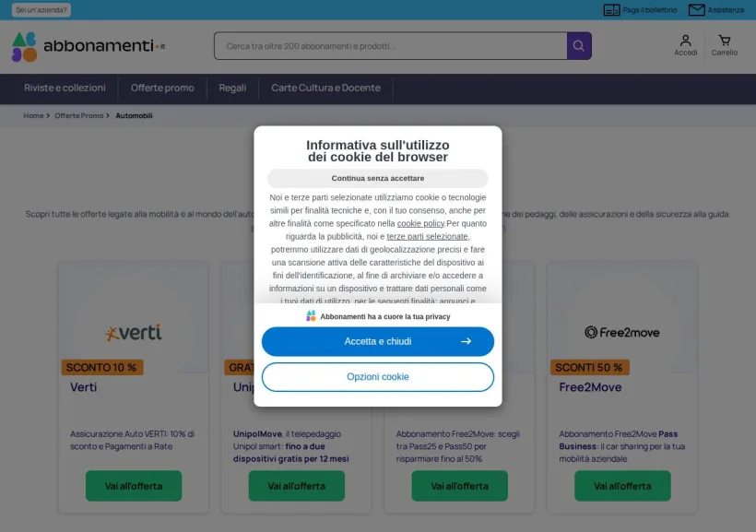756x532 pixels.
Task: Open Riviste e collezioni menu
Action: [x=65, y=88]
